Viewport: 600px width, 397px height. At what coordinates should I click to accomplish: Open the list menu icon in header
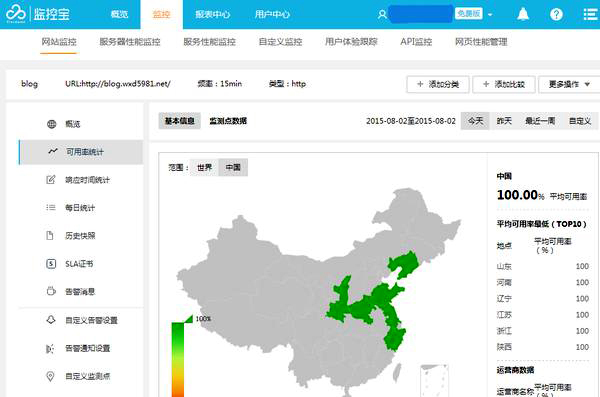coord(590,15)
